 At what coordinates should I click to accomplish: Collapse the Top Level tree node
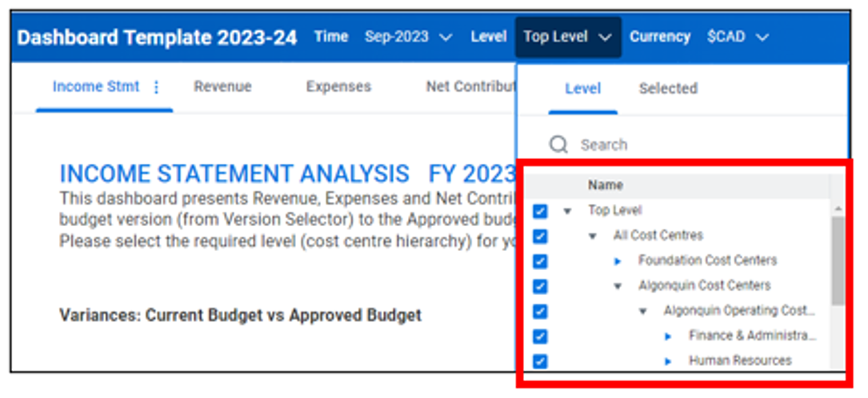click(x=567, y=211)
